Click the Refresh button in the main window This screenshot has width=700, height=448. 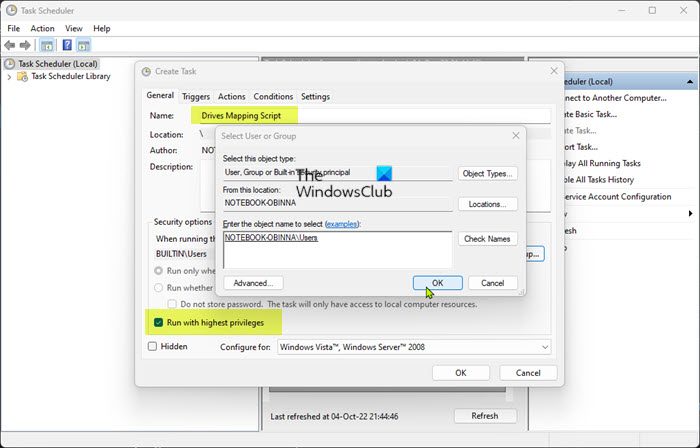tap(485, 416)
